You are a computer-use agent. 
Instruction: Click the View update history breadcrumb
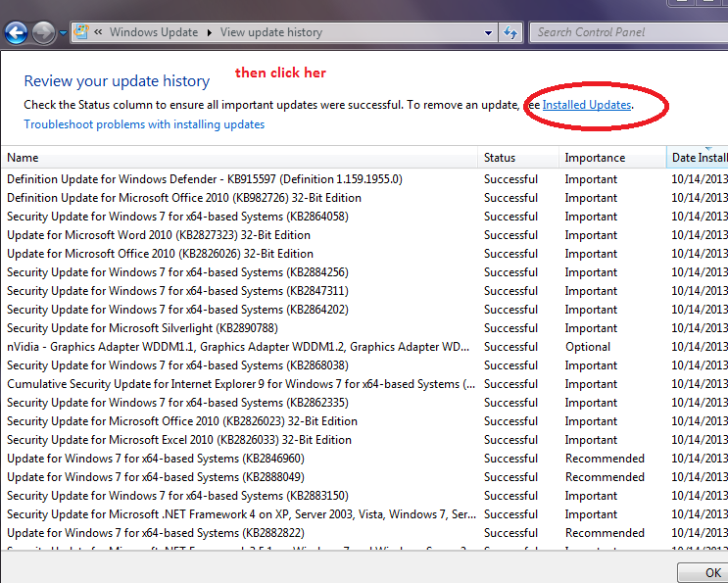point(271,32)
